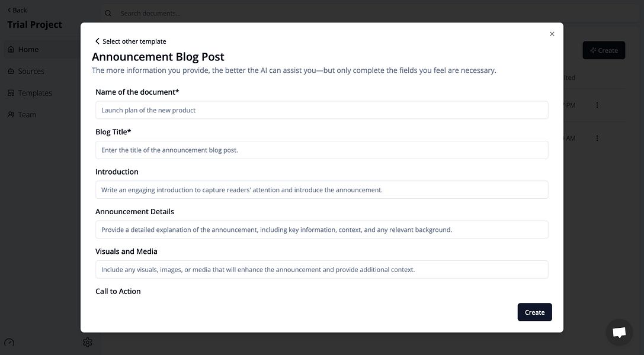Open the first document's three-dot menu
The image size is (644, 355).
pyautogui.click(x=597, y=105)
